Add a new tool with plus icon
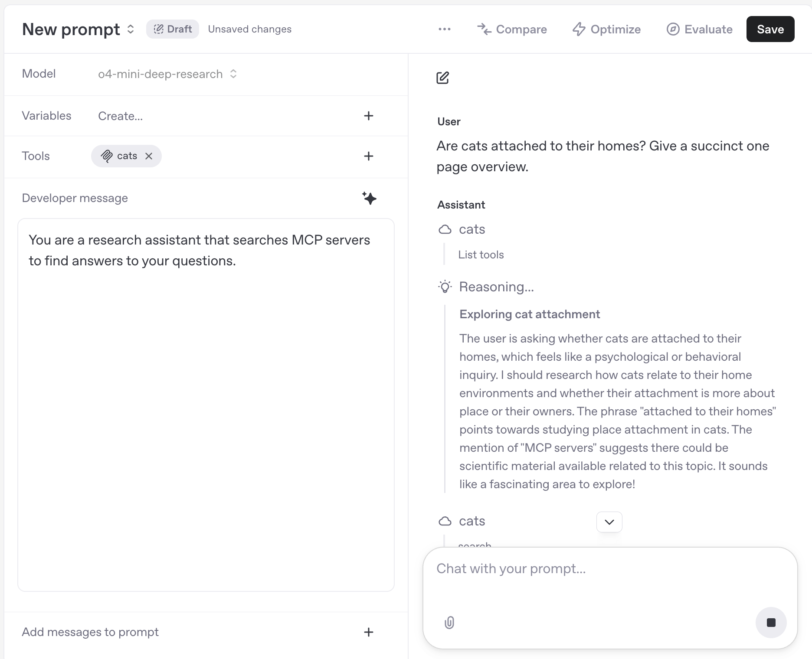The height and width of the screenshot is (659, 812). (x=368, y=156)
